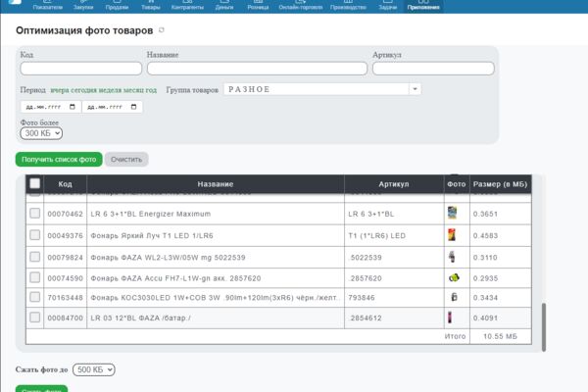This screenshot has width=588, height=392.
Task: Expand the Группа товаров dropdown arrow
Action: [415, 89]
